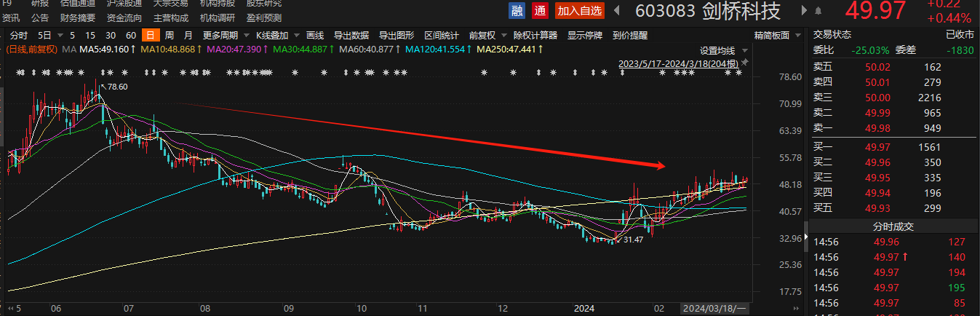Open the 主营构成 main business tab
Image resolution: width=980 pixels, height=316 pixels.
pos(171,17)
